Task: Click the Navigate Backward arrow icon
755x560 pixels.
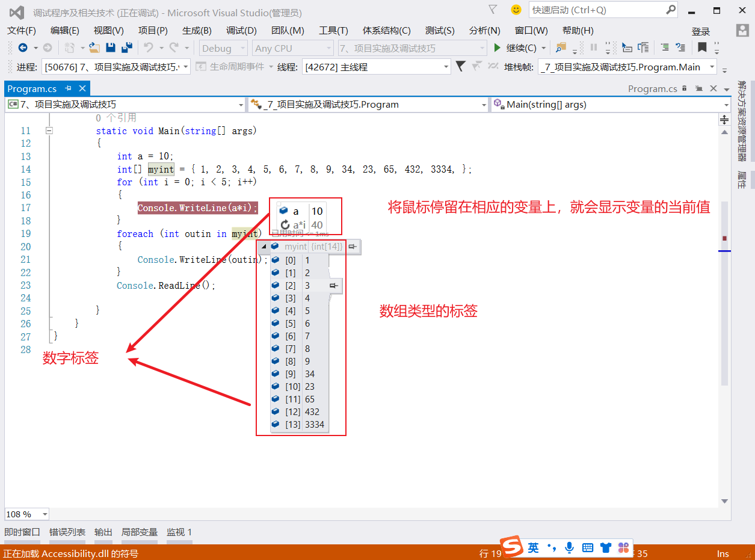Action: click(x=23, y=48)
